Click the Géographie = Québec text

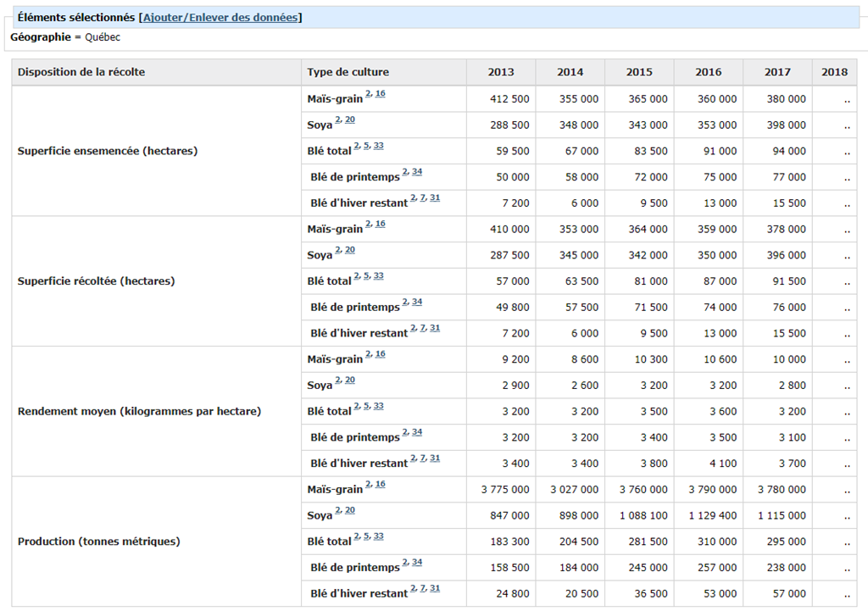coord(65,37)
